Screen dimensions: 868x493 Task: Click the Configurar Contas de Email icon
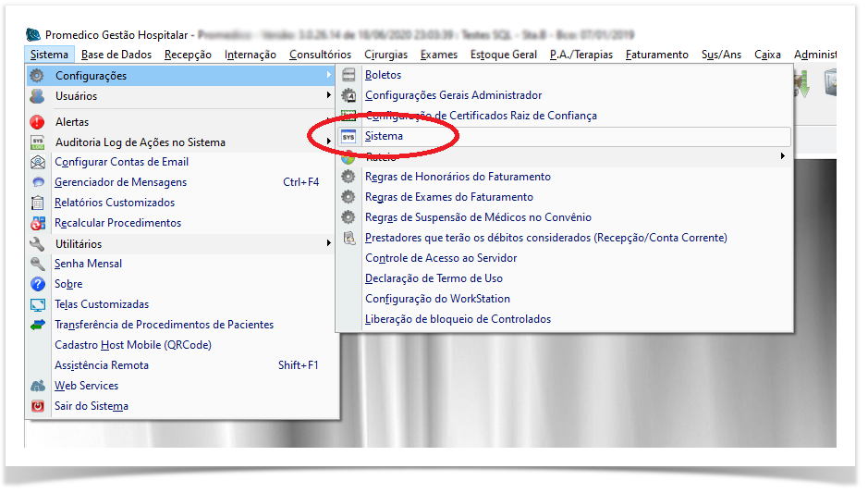pyautogui.click(x=37, y=162)
